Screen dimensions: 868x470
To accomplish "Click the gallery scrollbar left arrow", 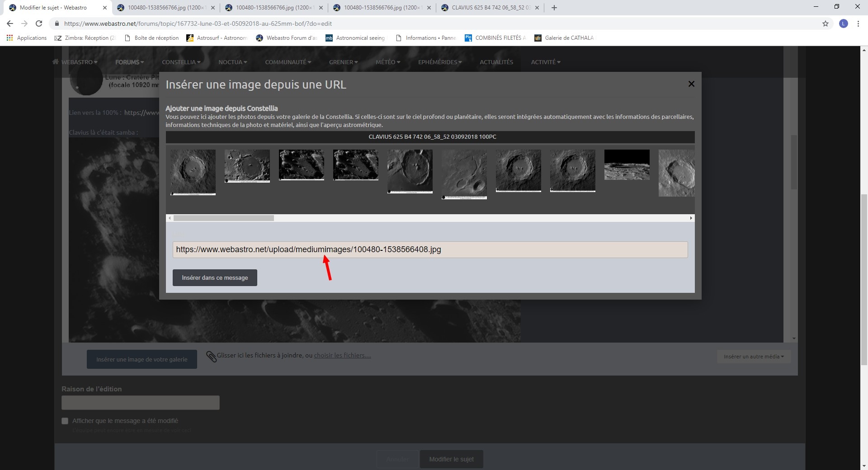I will click(170, 218).
